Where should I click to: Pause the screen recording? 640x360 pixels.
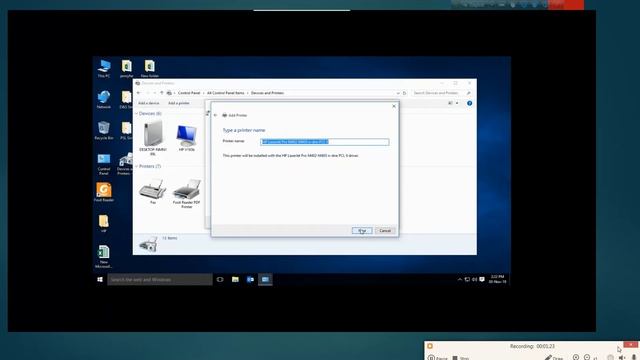click(438, 358)
